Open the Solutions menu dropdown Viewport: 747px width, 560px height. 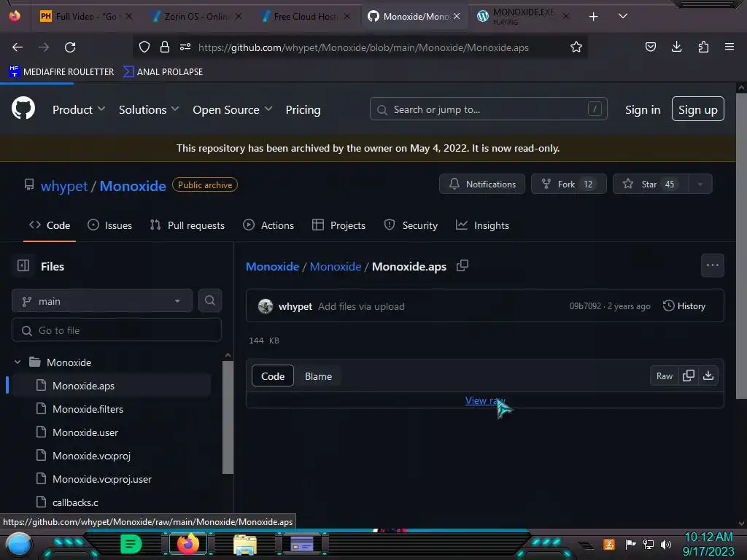pos(149,109)
